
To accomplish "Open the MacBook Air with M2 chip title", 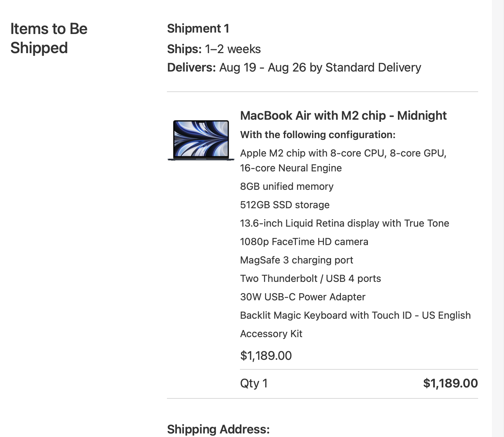I will 343,115.
